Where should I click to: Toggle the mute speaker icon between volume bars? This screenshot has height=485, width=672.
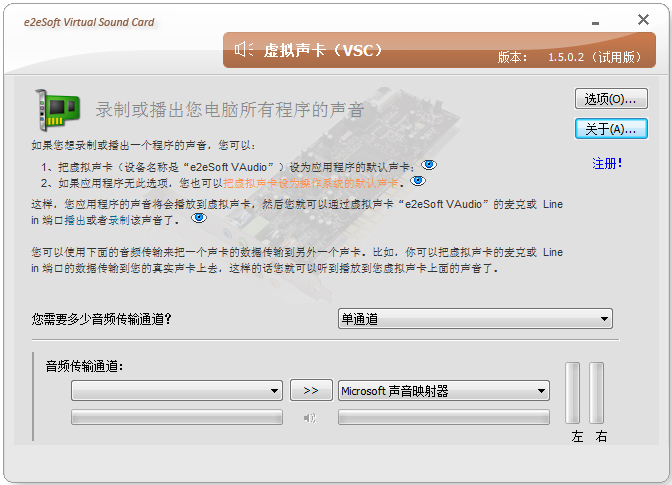[x=310, y=418]
